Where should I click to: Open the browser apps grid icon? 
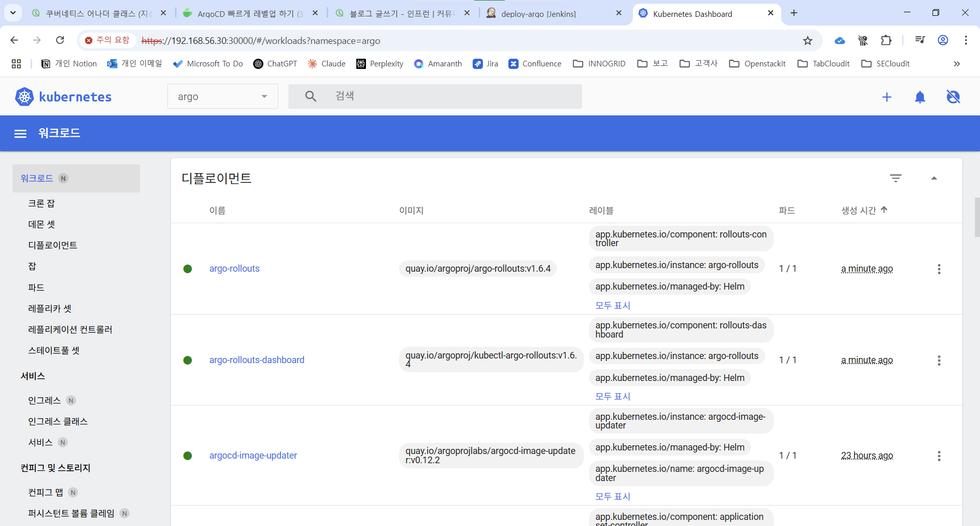pyautogui.click(x=16, y=64)
